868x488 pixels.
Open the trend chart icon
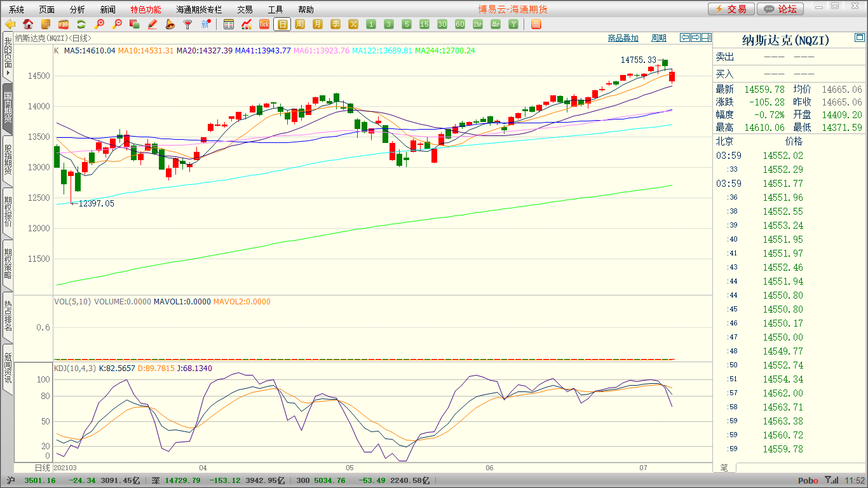point(247,24)
